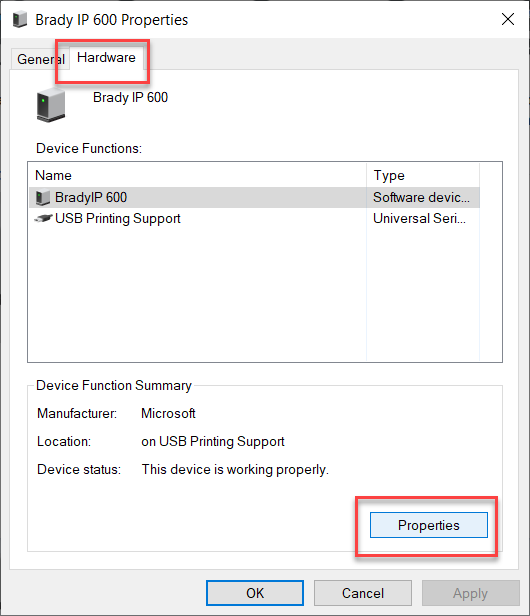
Task: Click the device status working properly text
Action: 235,469
